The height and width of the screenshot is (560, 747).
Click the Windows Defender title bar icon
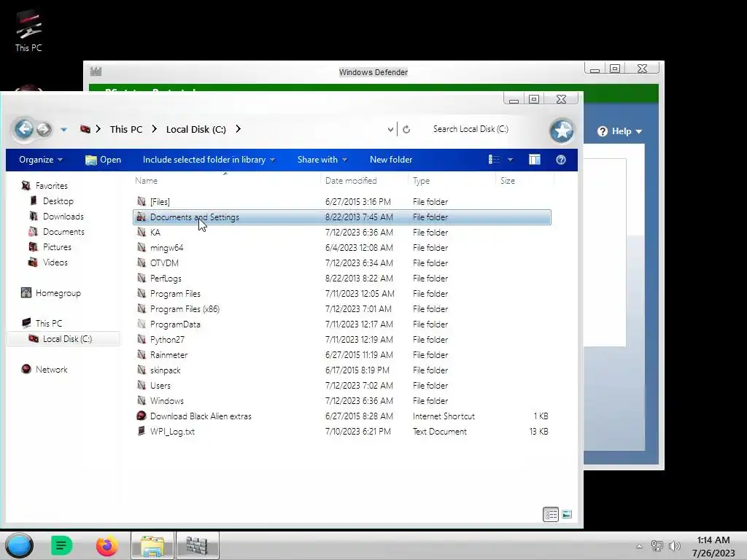tap(96, 71)
